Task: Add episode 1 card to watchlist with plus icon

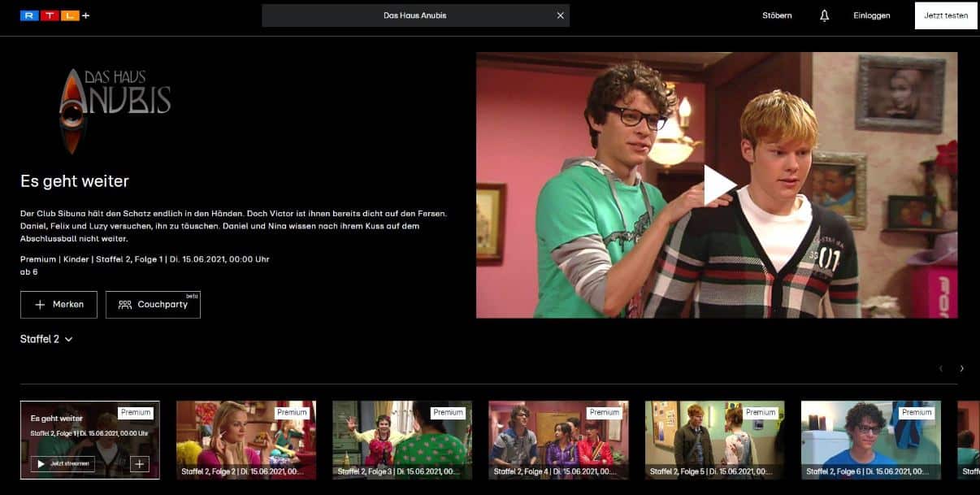Action: pyautogui.click(x=140, y=464)
